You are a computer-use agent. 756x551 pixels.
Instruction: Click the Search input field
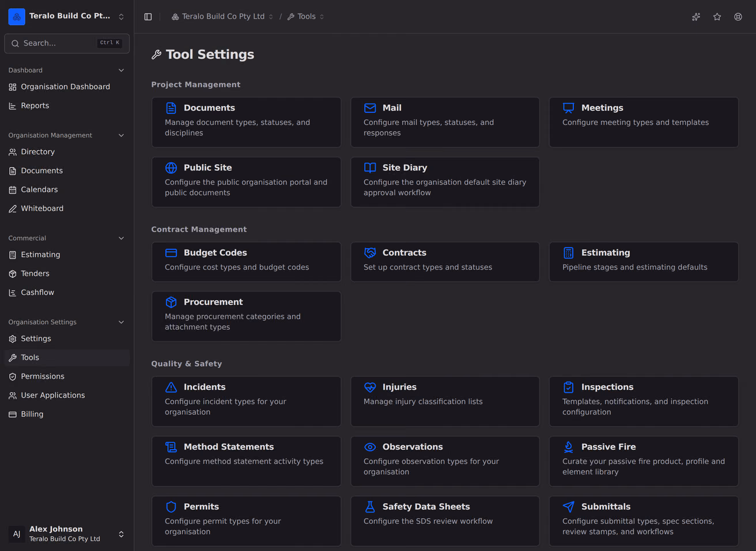click(67, 43)
